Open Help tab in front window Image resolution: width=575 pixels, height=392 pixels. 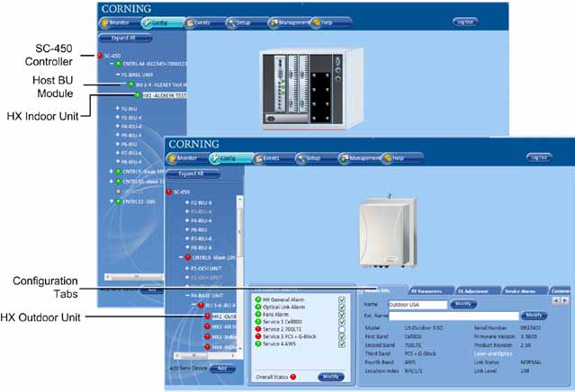402,158
